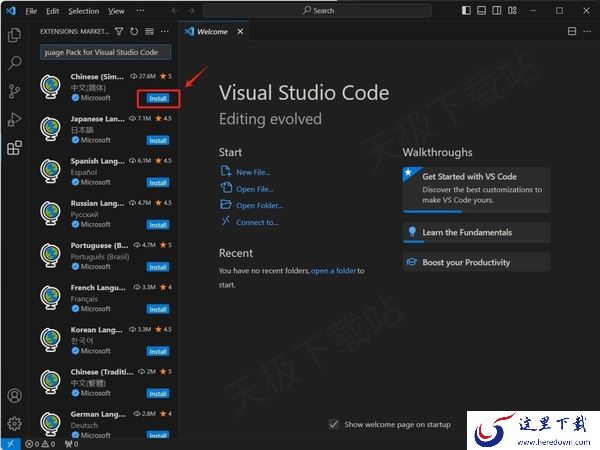Go back with the navigation arrow
This screenshot has width=600, height=450.
pos(175,11)
